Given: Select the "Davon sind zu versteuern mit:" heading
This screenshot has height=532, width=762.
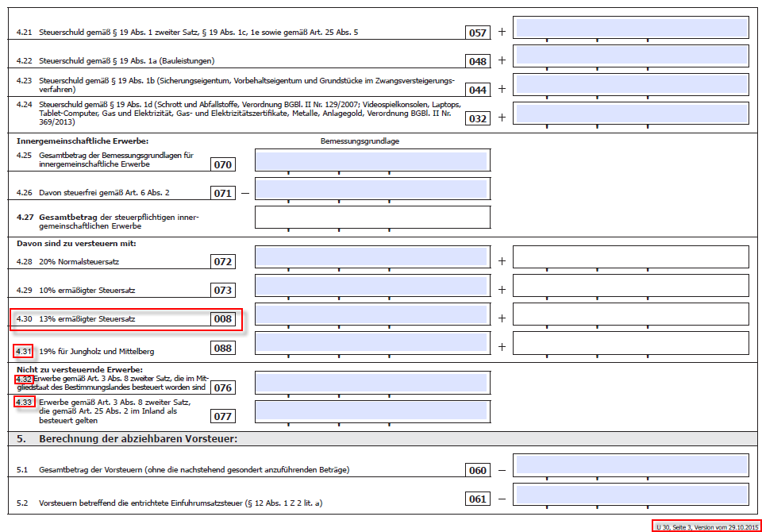Looking at the screenshot, I should (x=76, y=243).
